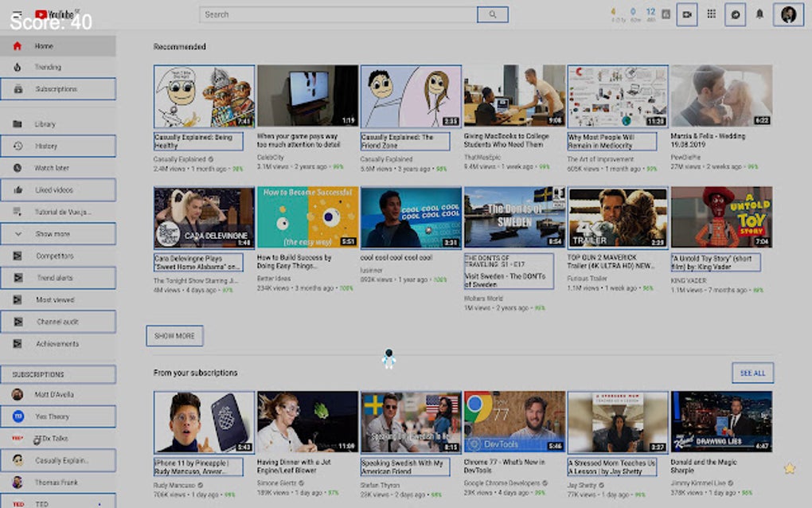812x508 pixels.
Task: Open the notifications bell
Action: 759,14
